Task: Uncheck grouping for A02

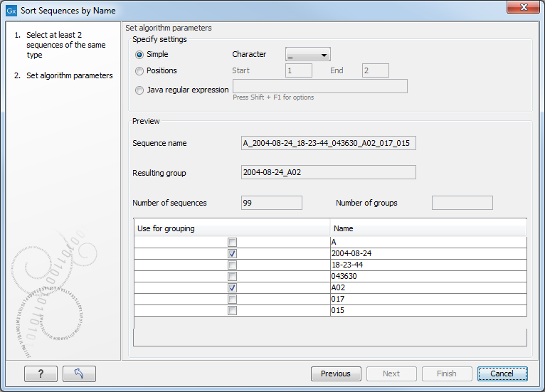Action: 232,288
